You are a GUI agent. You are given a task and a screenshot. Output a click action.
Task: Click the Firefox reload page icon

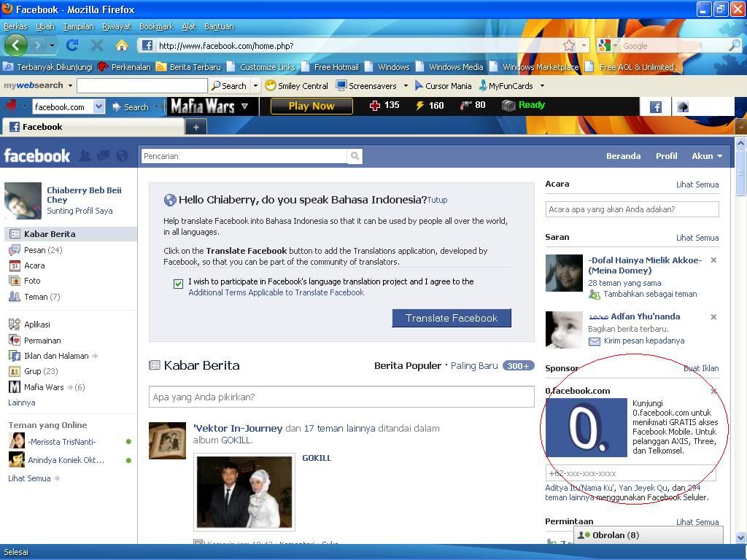tap(71, 45)
